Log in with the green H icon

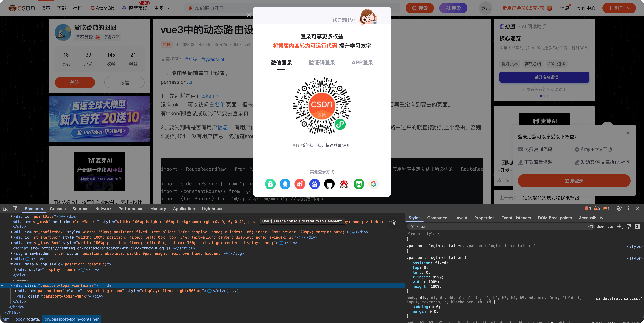359,184
